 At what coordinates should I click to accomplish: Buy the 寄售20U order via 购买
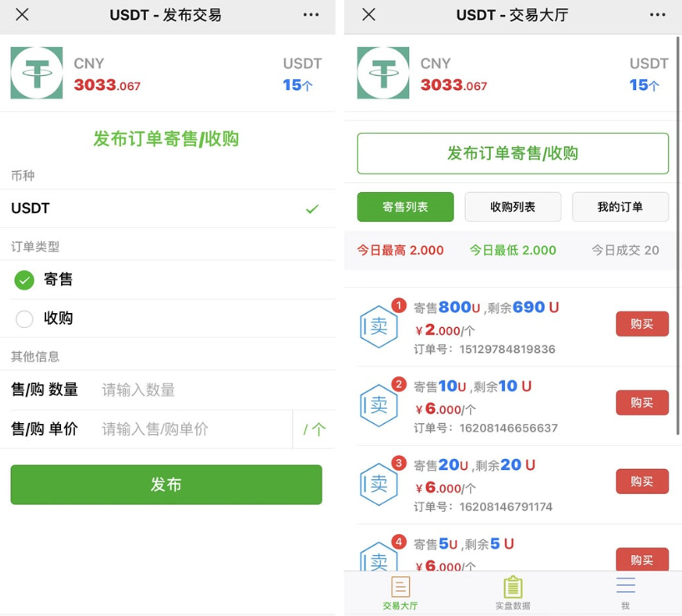[x=642, y=481]
